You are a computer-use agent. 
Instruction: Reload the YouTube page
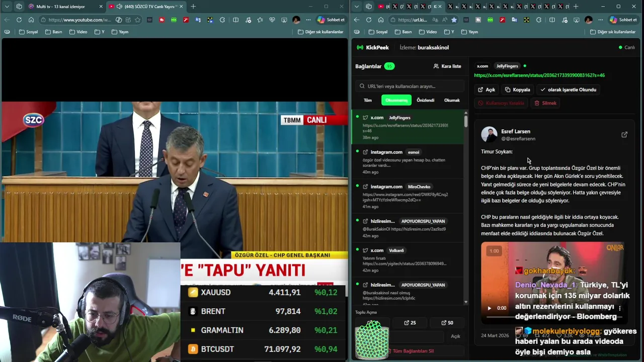[x=19, y=20]
